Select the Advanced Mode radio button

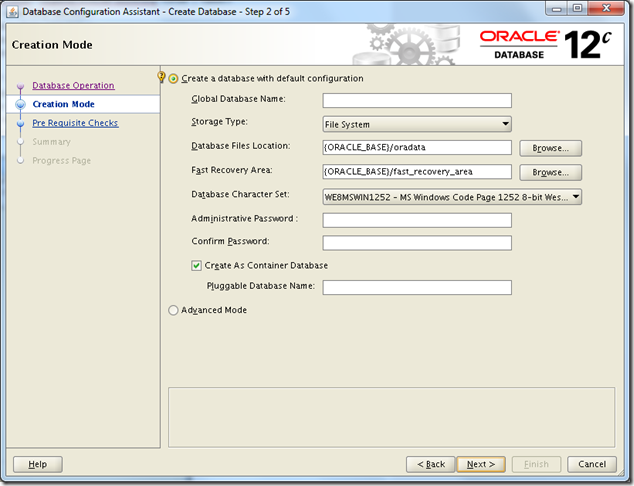174,311
